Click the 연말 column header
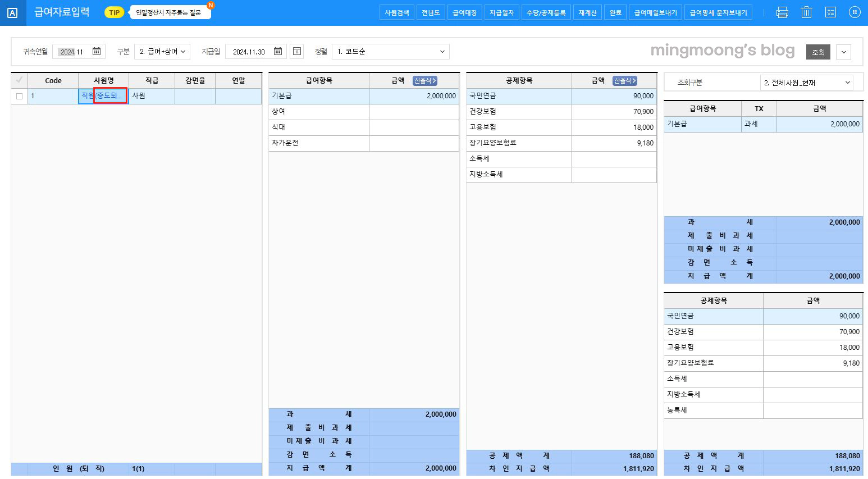 pos(239,80)
